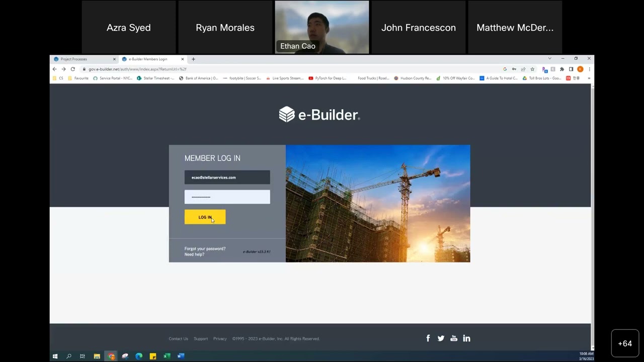
Task: Click the browser address bar URL
Action: (137, 69)
